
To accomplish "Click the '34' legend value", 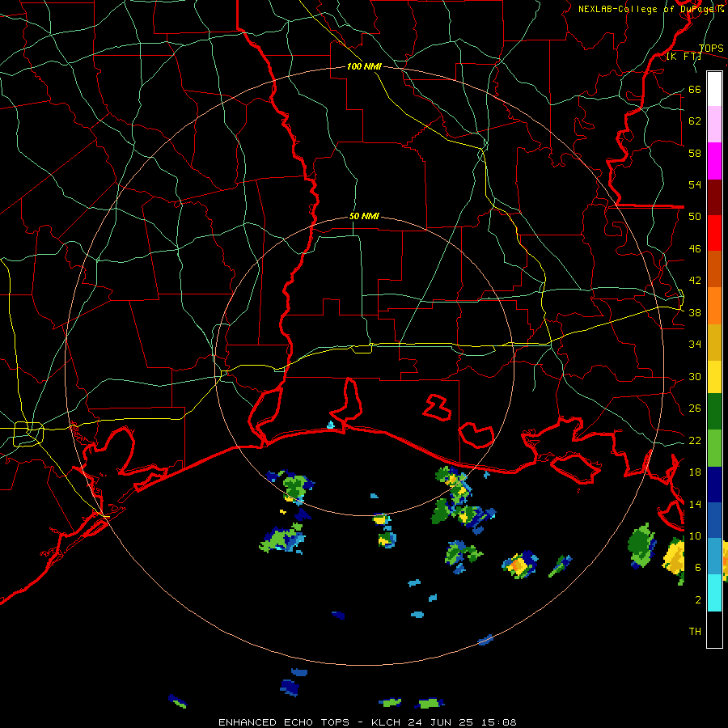I will tap(695, 345).
